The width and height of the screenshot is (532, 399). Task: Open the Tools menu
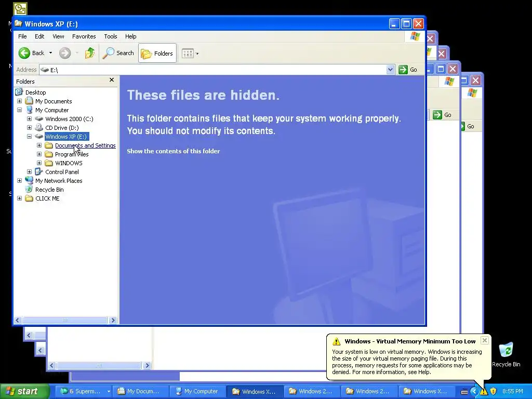pyautogui.click(x=110, y=36)
